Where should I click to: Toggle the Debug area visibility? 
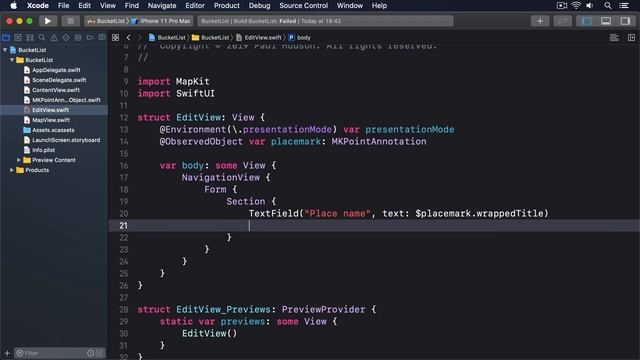(x=606, y=21)
